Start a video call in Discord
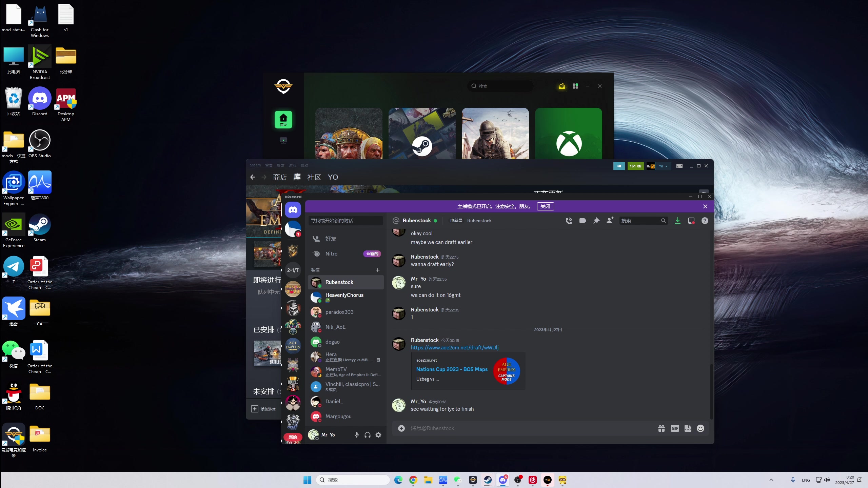 pyautogui.click(x=583, y=221)
